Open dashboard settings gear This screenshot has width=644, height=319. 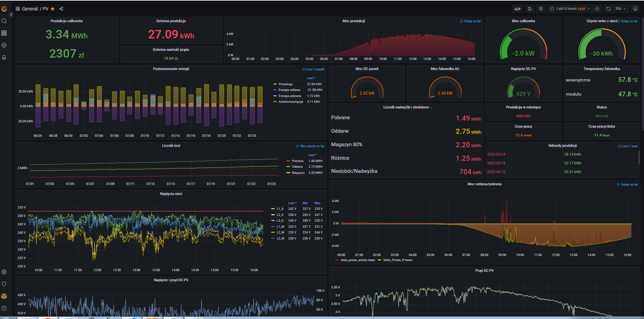(541, 8)
